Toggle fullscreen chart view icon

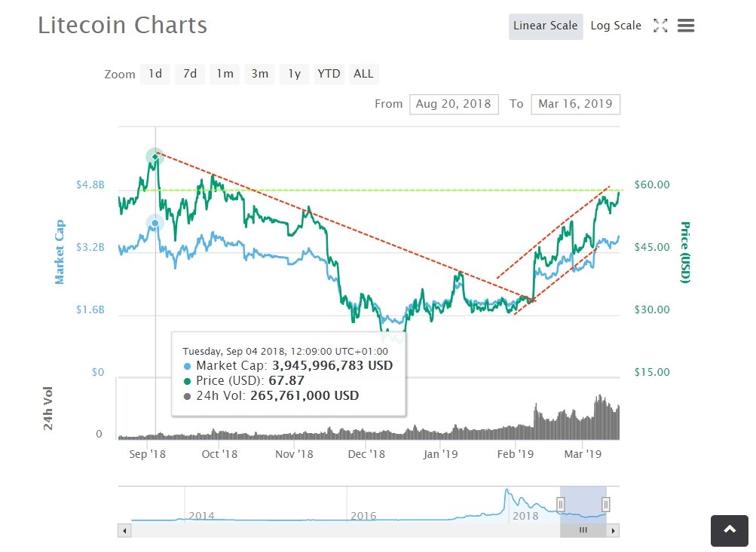coord(660,26)
